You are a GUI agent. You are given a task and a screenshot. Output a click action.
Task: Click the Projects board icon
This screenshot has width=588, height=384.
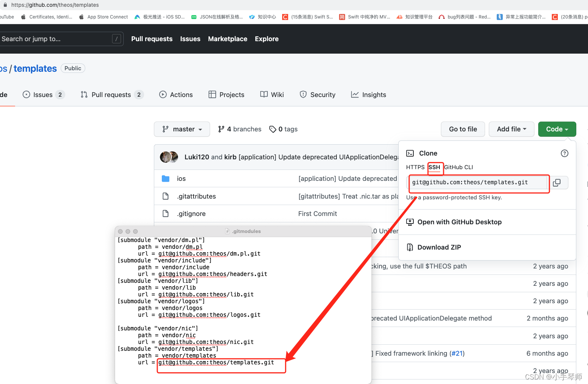(212, 95)
